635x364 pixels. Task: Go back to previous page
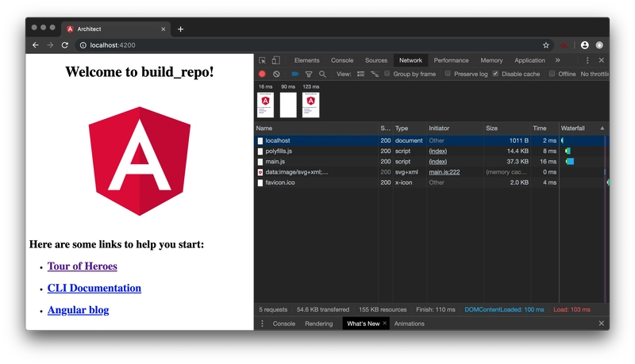click(x=36, y=45)
